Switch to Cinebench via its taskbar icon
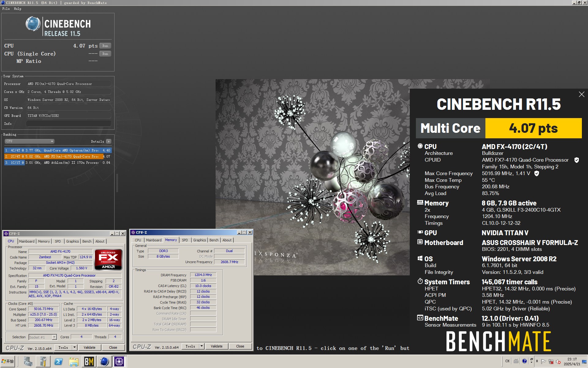Viewport: 588px width, 368px height. tap(104, 362)
